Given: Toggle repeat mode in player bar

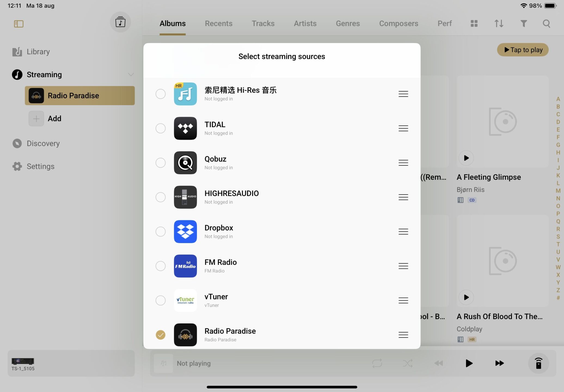Looking at the screenshot, I should click(x=377, y=363).
